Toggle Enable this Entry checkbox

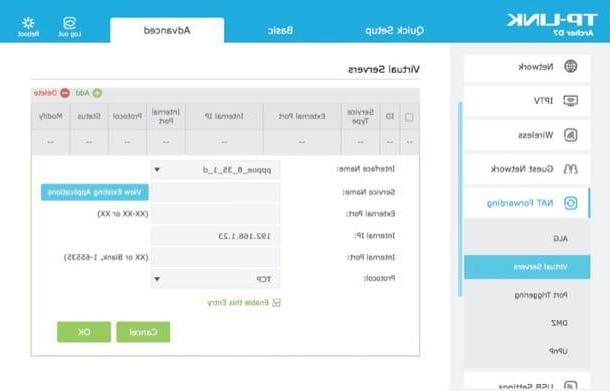point(276,302)
